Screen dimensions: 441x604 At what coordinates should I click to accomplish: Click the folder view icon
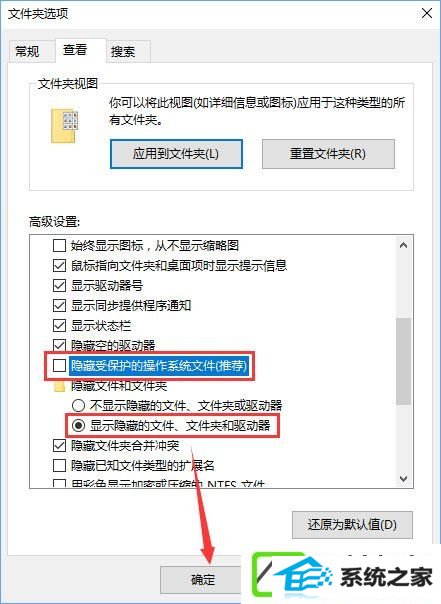click(x=65, y=125)
